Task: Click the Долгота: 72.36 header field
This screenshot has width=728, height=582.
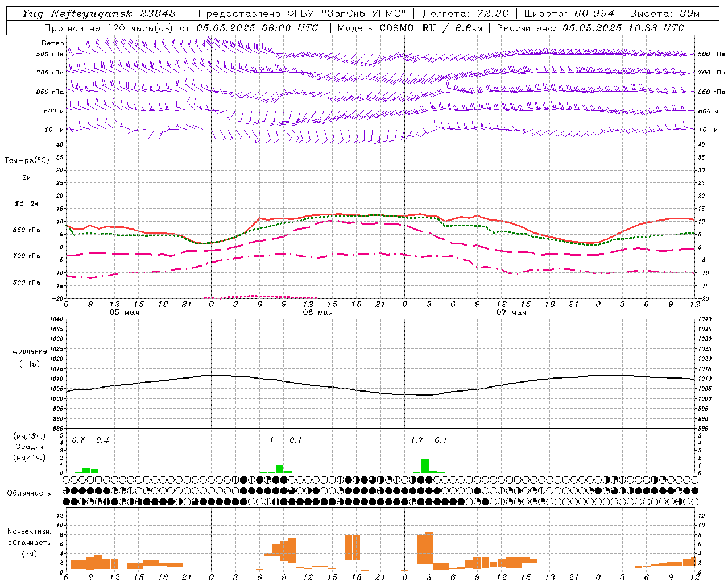Action: tap(465, 14)
